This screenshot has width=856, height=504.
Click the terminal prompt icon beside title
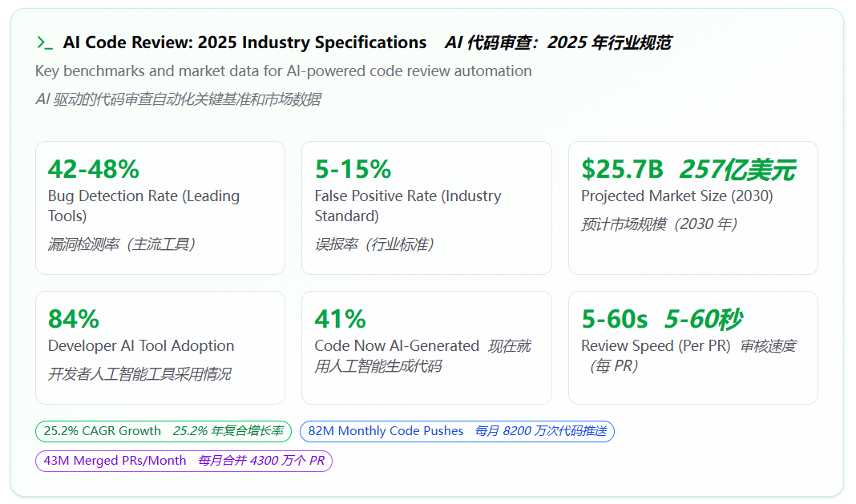tap(45, 43)
